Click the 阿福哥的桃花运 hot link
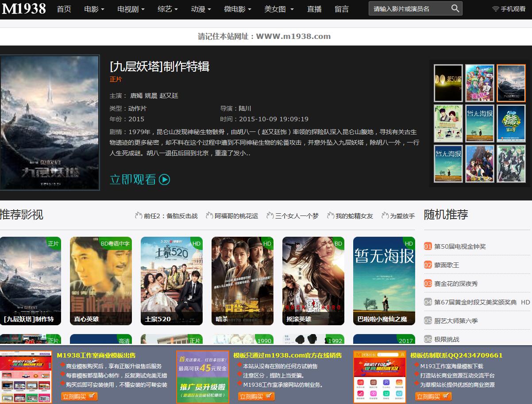Viewport: 532px width, 404px height. coord(236,216)
